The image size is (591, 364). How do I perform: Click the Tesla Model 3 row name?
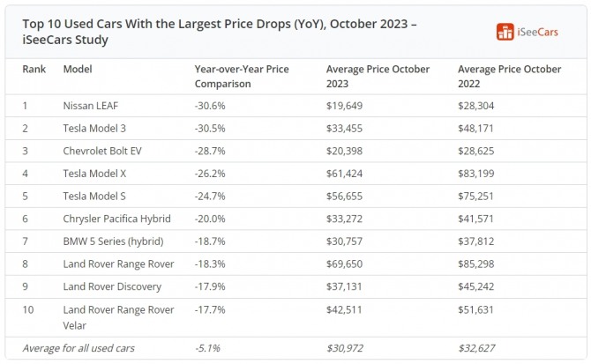(x=95, y=128)
